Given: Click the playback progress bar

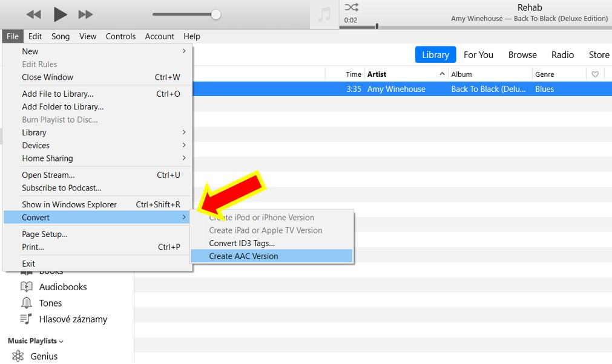Looking at the screenshot, I should (475, 27).
